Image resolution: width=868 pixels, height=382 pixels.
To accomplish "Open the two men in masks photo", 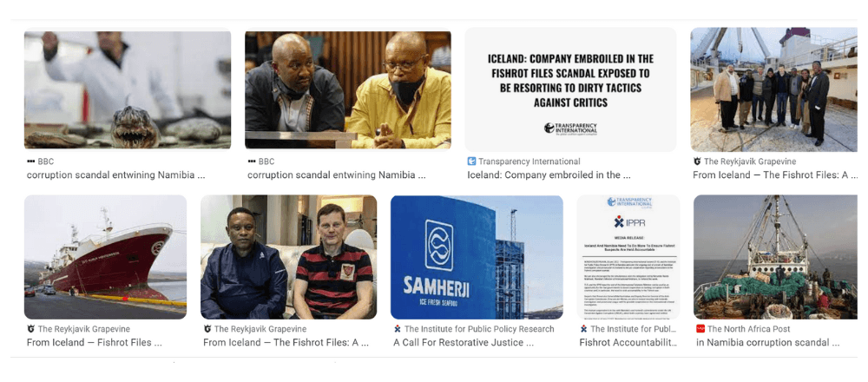I will coord(348,89).
